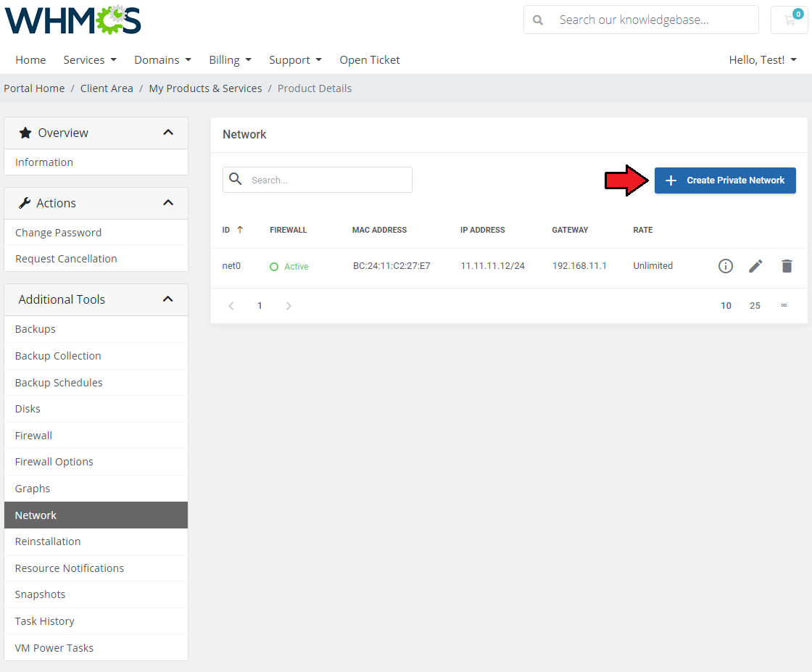Open Backup Collection in sidebar
Image resolution: width=812 pixels, height=672 pixels.
click(x=96, y=356)
